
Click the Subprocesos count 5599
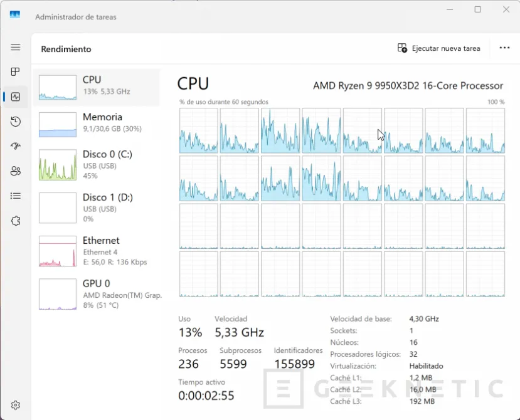click(x=233, y=364)
